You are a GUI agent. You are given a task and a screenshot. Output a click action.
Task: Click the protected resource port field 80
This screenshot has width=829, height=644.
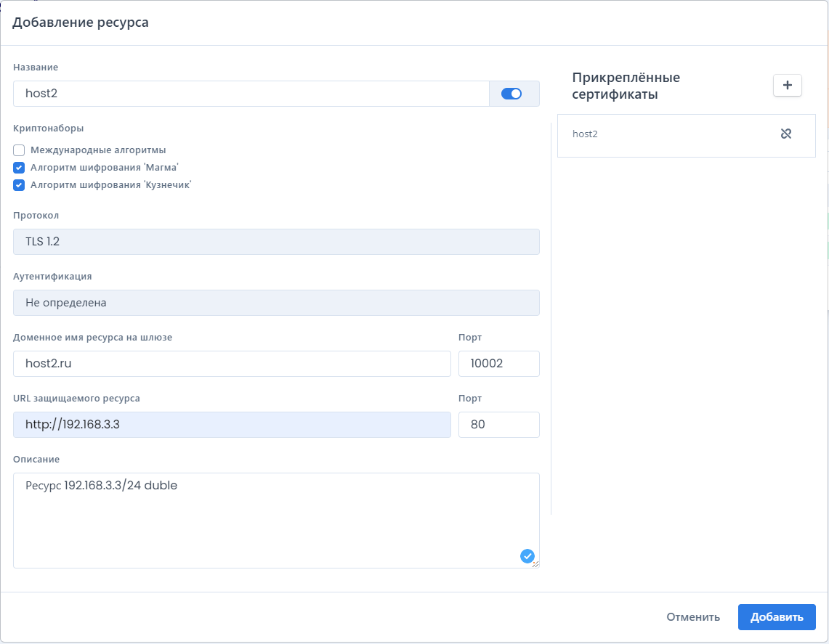498,425
